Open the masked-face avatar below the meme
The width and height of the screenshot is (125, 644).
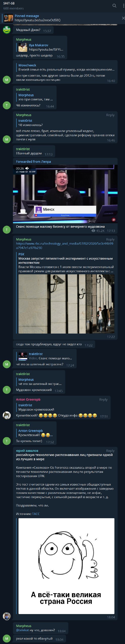tap(7, 616)
